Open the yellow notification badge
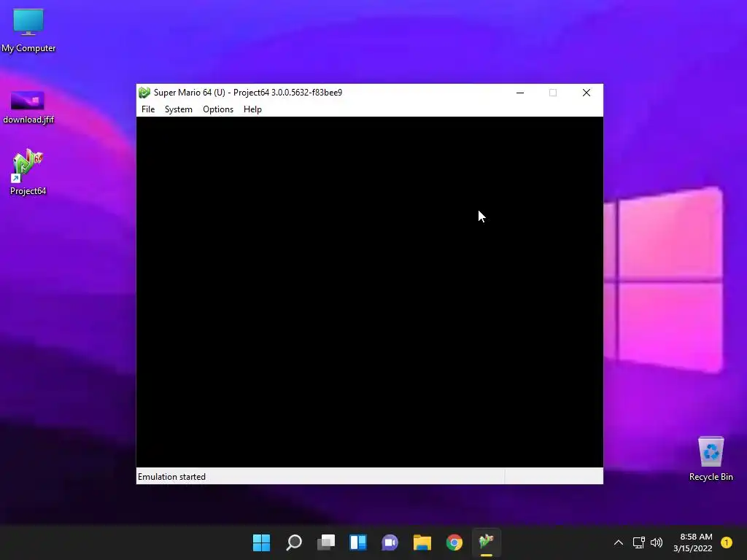747x560 pixels. [x=726, y=542]
